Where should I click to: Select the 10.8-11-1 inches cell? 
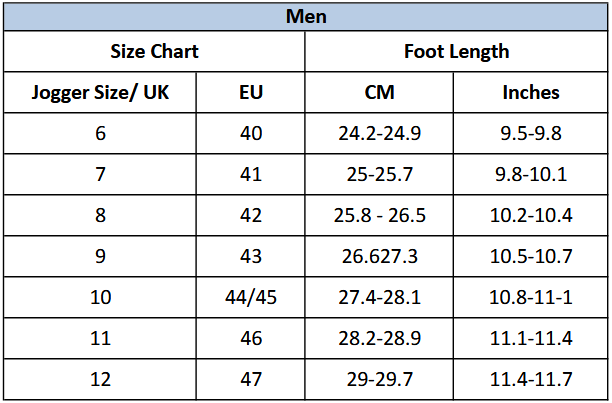click(530, 297)
